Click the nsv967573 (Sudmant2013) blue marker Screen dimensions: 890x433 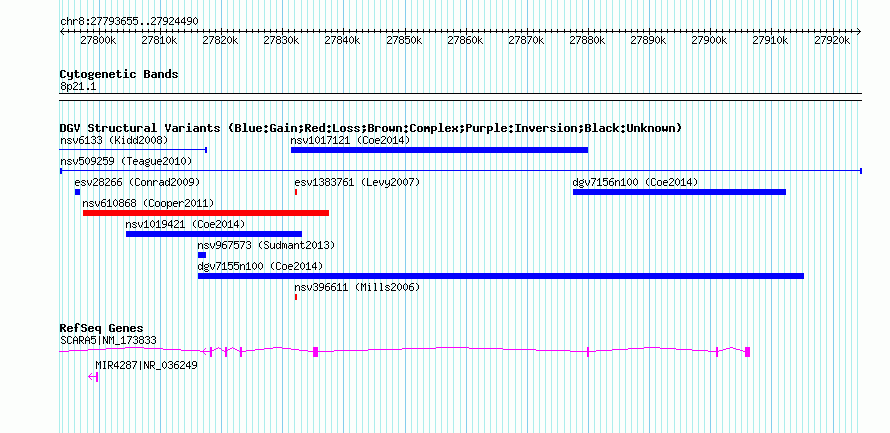click(201, 255)
